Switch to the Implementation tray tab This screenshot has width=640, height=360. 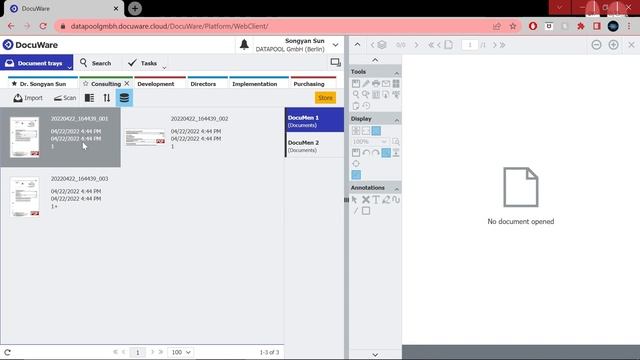259,83
